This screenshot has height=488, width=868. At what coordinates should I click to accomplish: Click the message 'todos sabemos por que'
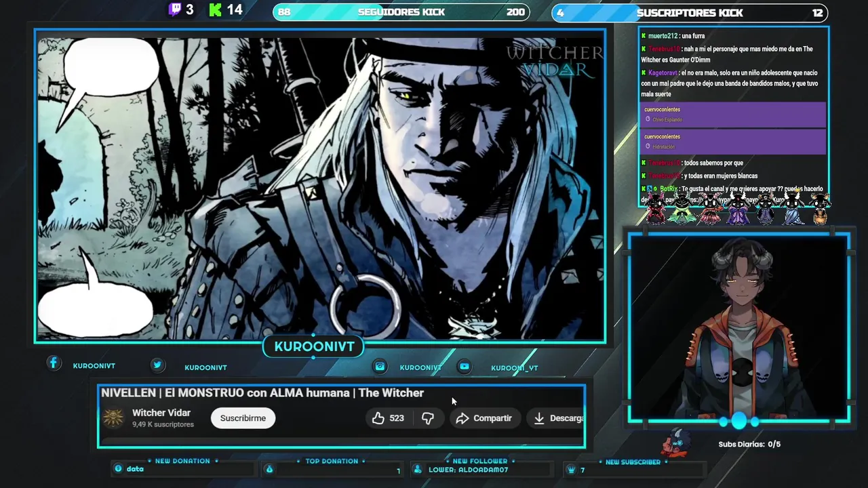(713, 163)
